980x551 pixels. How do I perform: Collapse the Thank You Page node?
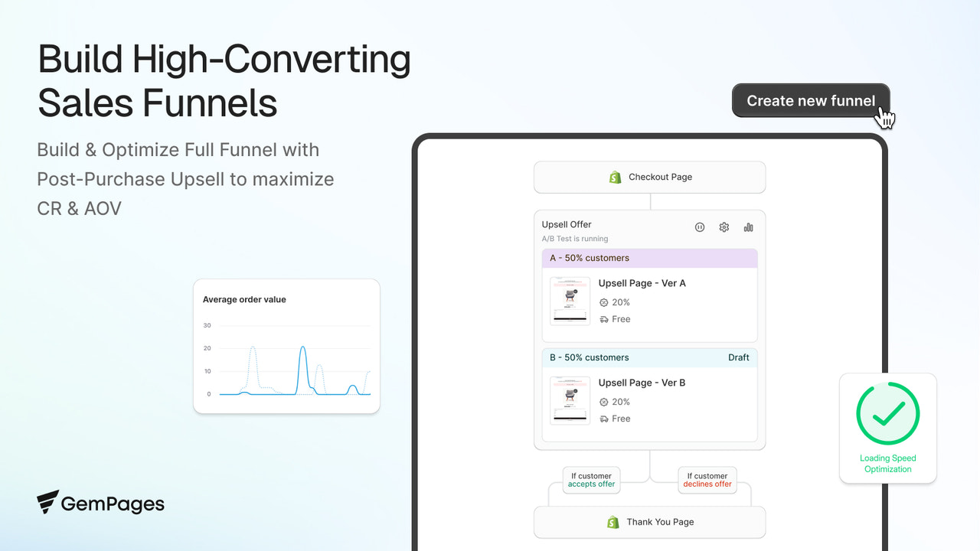pyautogui.click(x=649, y=521)
